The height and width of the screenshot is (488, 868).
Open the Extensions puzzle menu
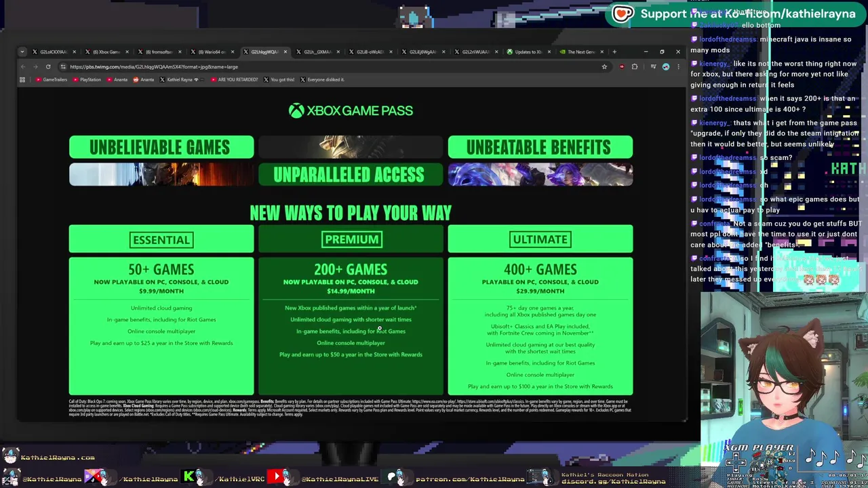635,66
